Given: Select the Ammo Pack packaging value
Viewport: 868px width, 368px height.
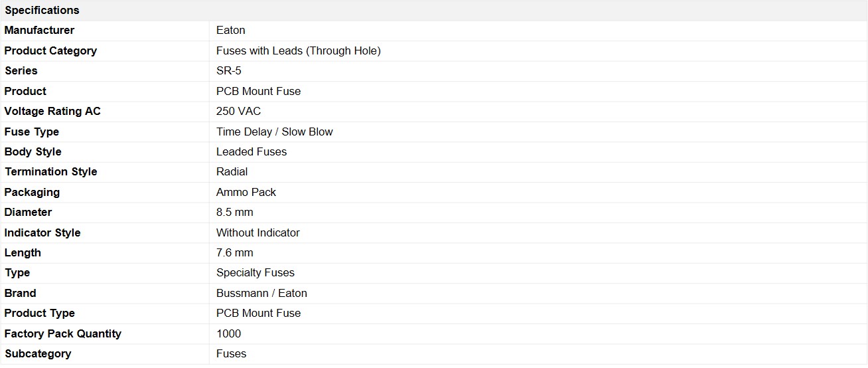Looking at the screenshot, I should [x=246, y=192].
